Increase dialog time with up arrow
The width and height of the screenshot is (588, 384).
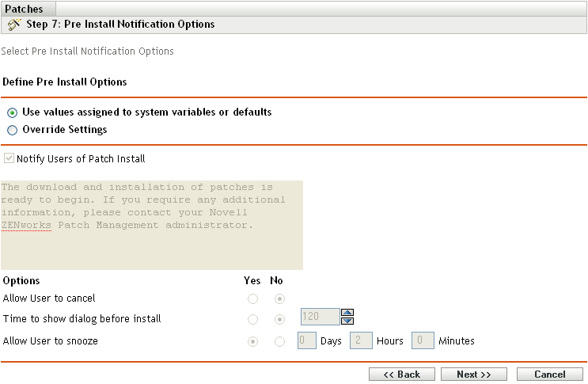(347, 313)
